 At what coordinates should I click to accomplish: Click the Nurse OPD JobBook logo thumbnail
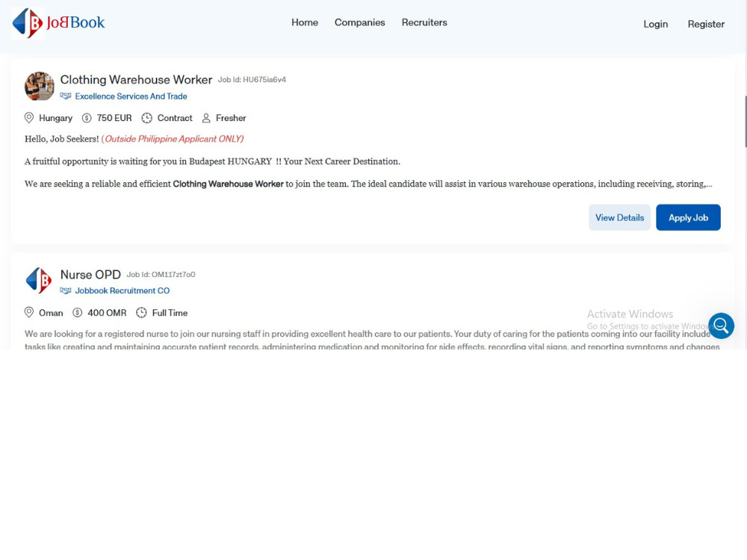39,281
